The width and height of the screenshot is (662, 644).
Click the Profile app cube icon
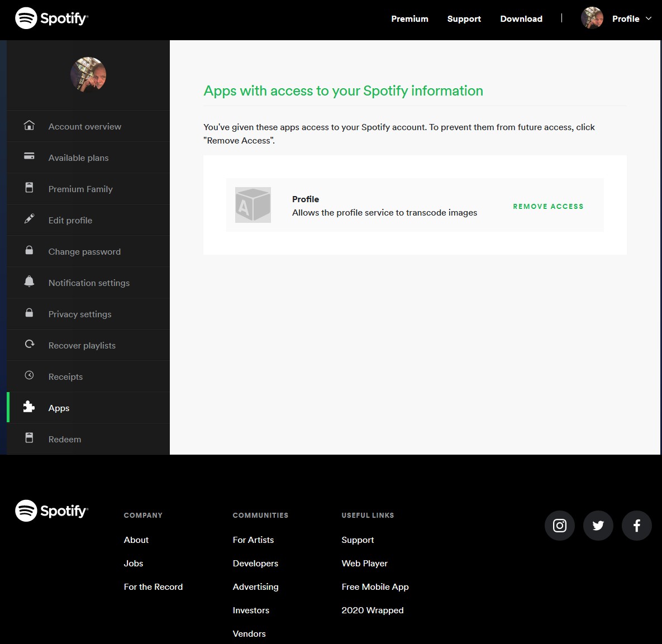(x=253, y=205)
